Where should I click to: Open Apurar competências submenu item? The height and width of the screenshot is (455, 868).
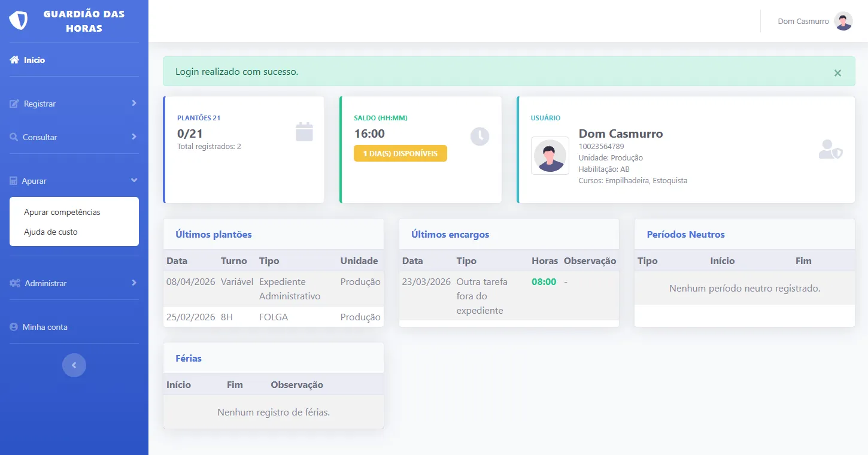coord(62,212)
